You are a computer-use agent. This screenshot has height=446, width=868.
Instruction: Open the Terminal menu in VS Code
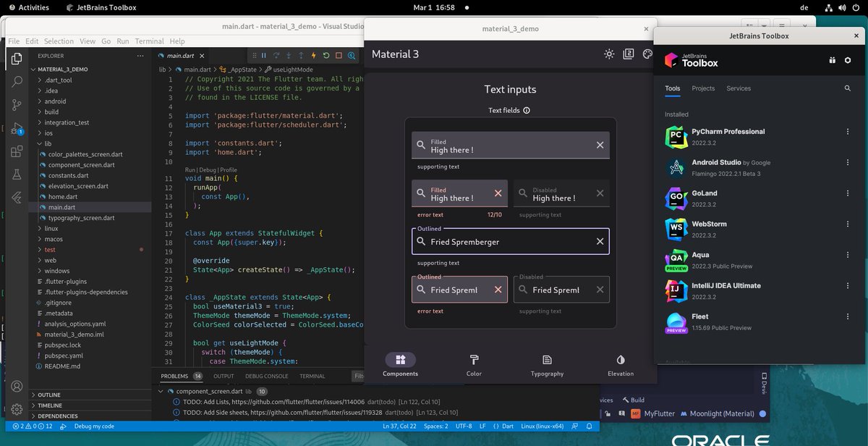point(150,41)
